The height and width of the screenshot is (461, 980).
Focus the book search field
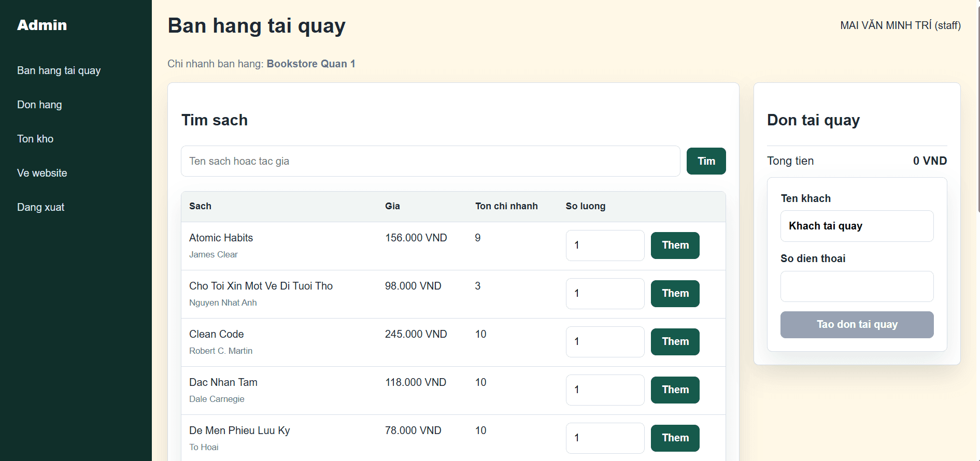coord(430,161)
